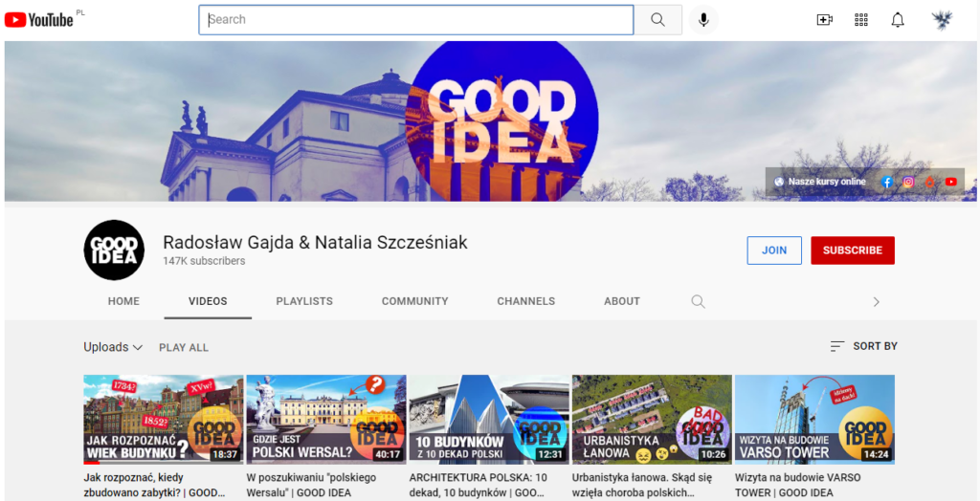980x501 pixels.
Task: Open the notifications bell
Action: (898, 20)
